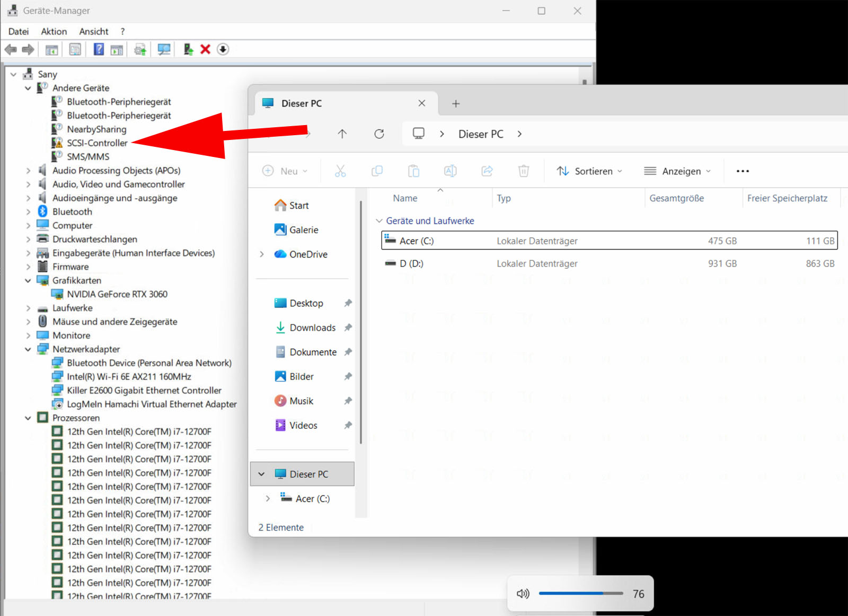Viewport: 848px width, 616px height.
Task: Click the pin icon next to Videos
Action: tap(348, 425)
